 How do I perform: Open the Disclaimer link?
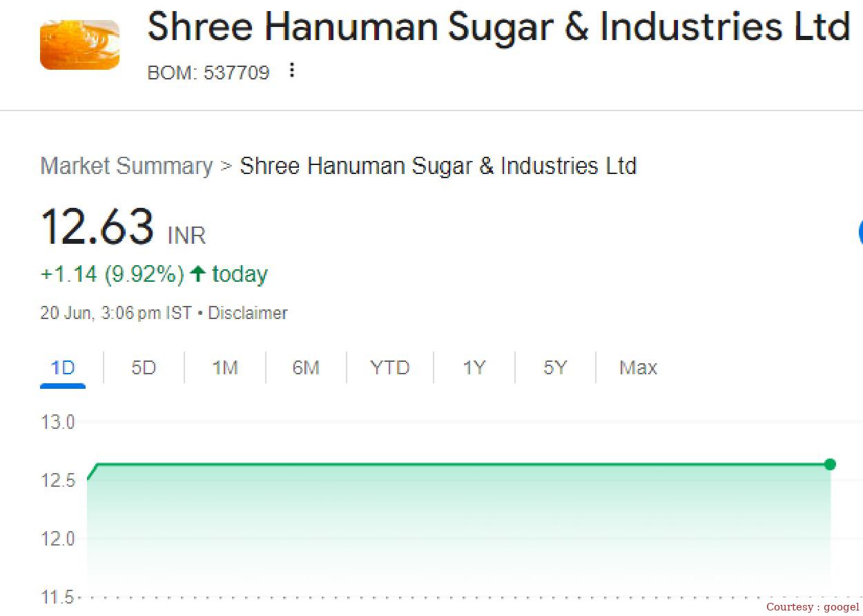click(248, 313)
